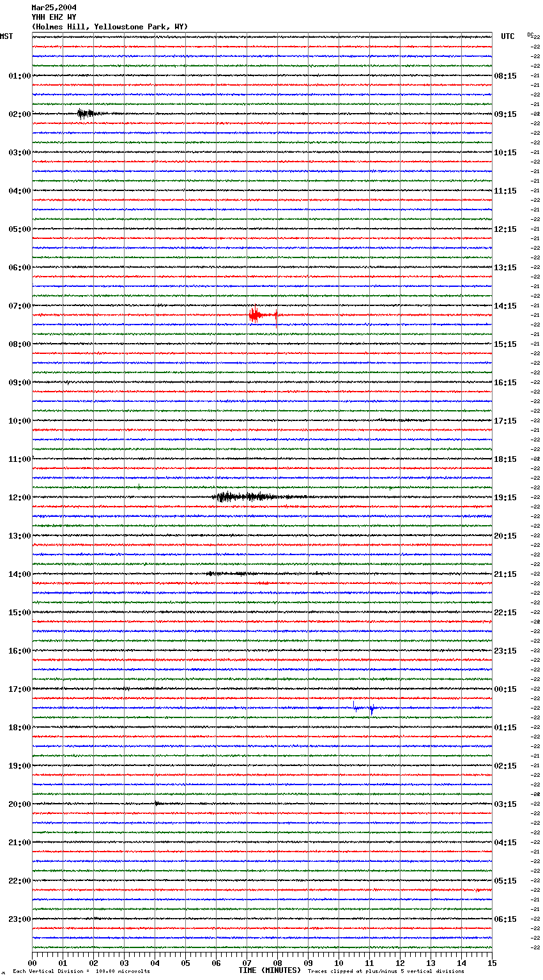Click minute 12 on the time axis

400,963
